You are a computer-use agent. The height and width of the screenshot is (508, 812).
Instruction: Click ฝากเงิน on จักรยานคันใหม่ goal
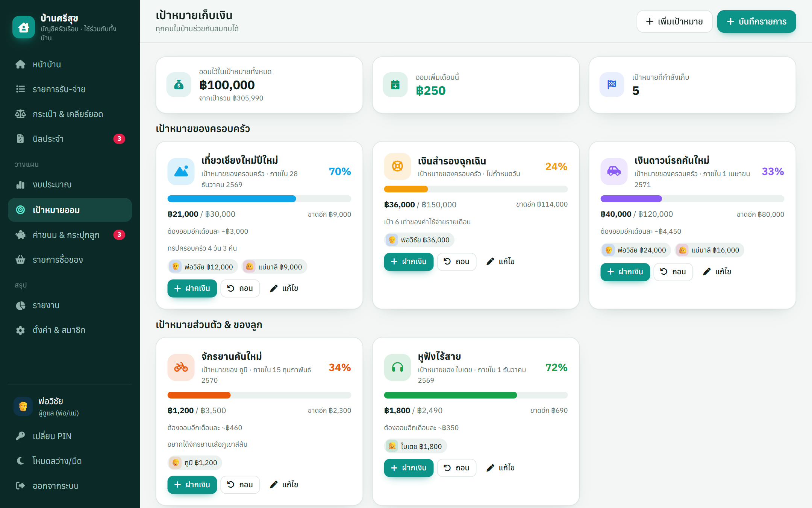pyautogui.click(x=192, y=485)
